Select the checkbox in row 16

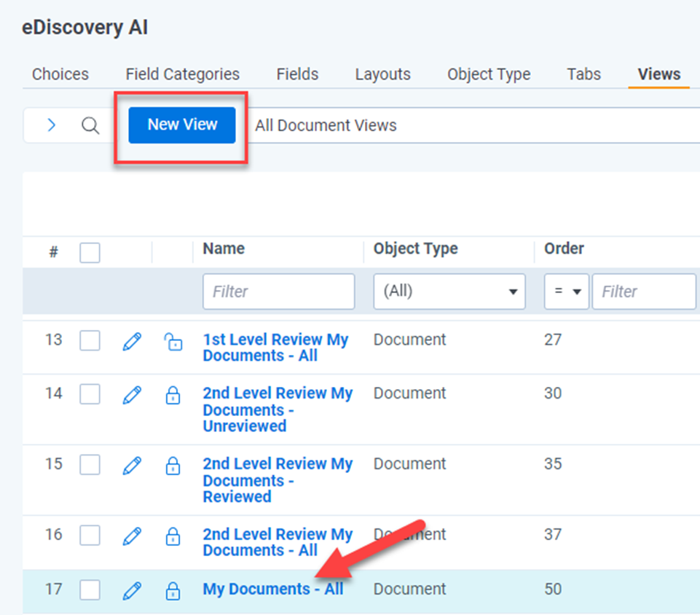[x=90, y=536]
